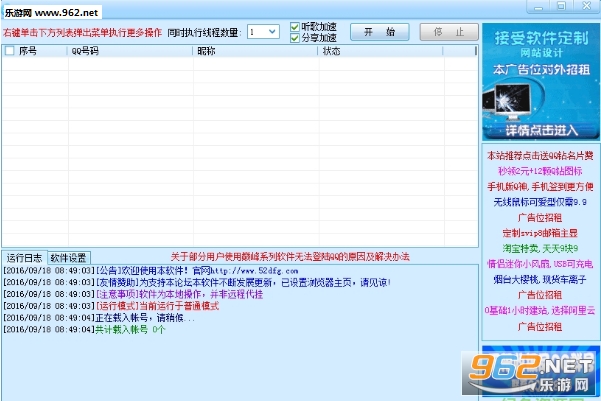
Task: Open the red login-problem solution link
Action: [290, 256]
